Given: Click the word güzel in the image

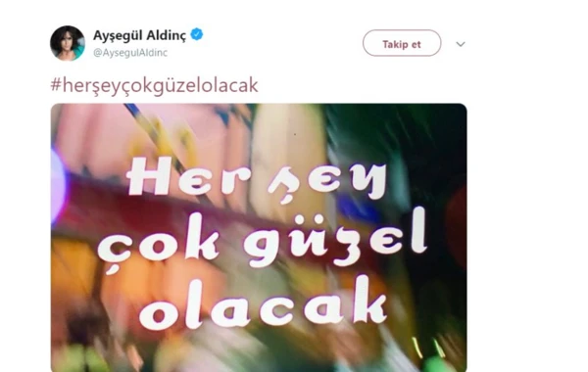Looking at the screenshot, I should point(335,237).
